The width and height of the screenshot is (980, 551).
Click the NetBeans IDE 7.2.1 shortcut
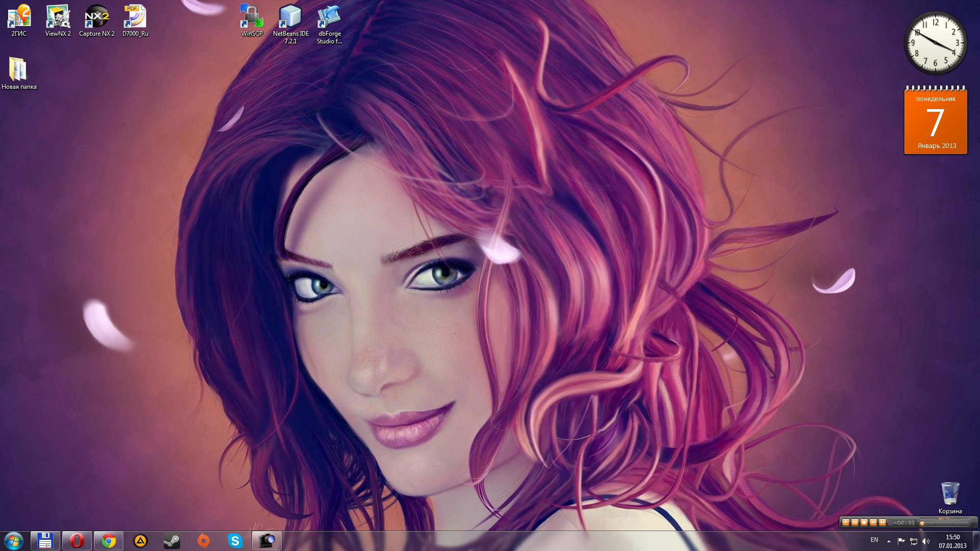tap(290, 24)
